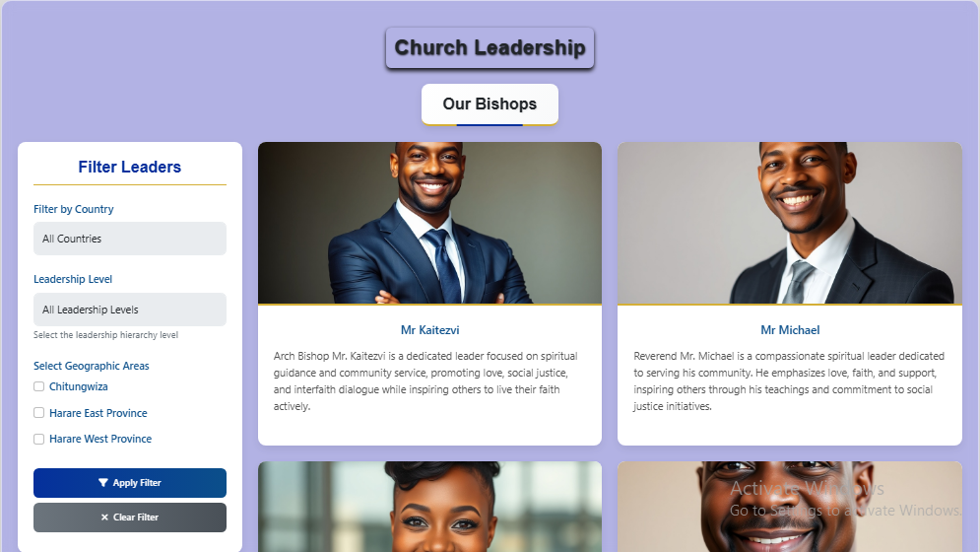Click Mr Michael's portrait photo
The width and height of the screenshot is (980, 552).
(x=790, y=223)
